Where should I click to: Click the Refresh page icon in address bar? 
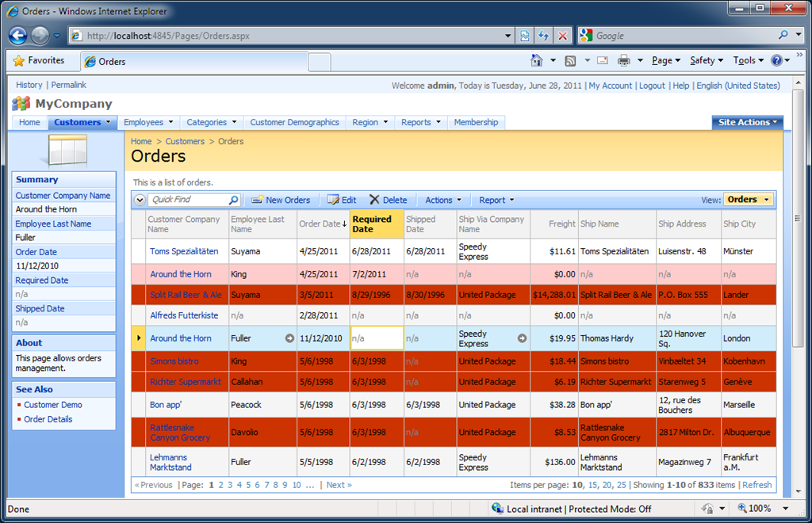click(544, 36)
